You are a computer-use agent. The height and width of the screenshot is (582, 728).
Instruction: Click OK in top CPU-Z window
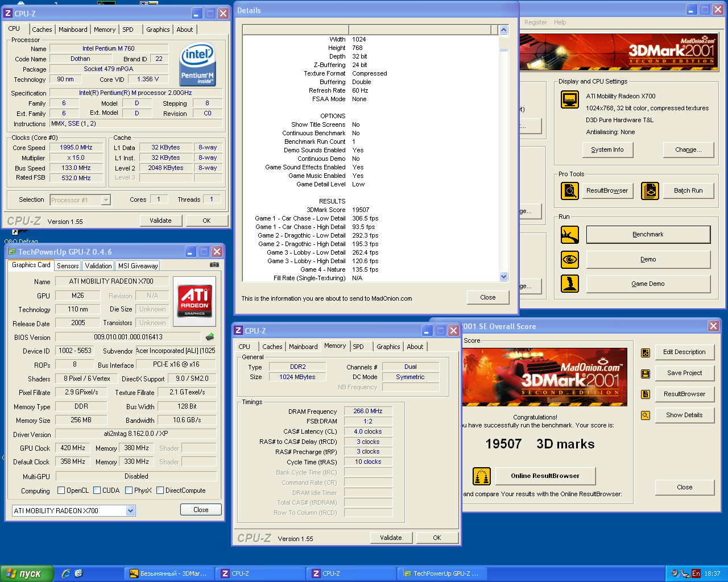pyautogui.click(x=206, y=221)
